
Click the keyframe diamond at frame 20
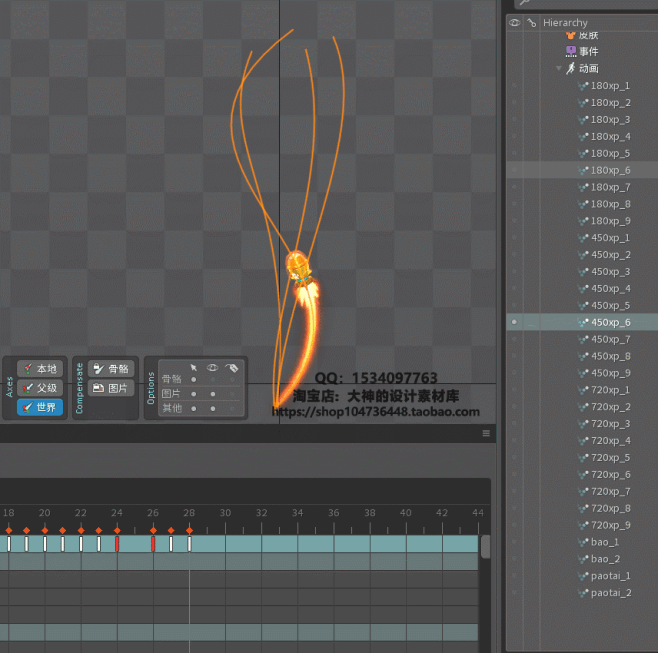pyautogui.click(x=45, y=530)
